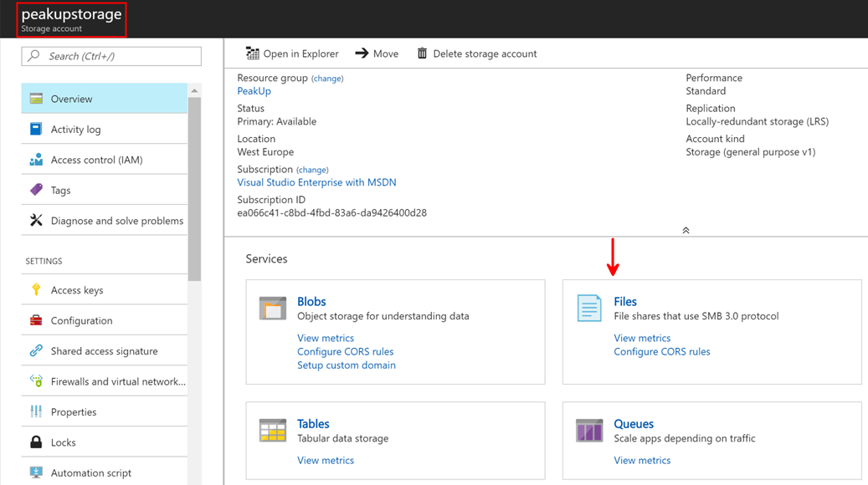868x485 pixels.
Task: Click Delete storage account button
Action: pos(476,53)
